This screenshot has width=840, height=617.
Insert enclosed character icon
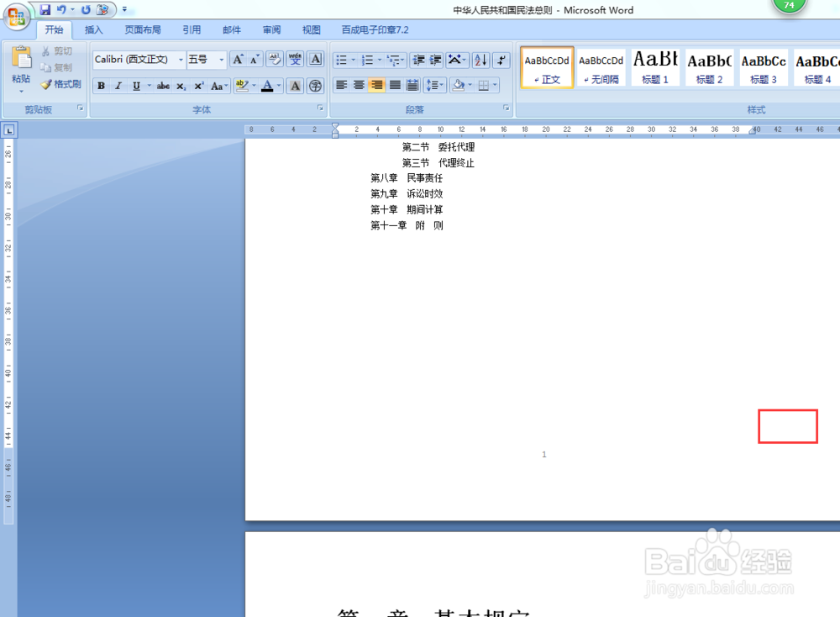click(x=316, y=86)
